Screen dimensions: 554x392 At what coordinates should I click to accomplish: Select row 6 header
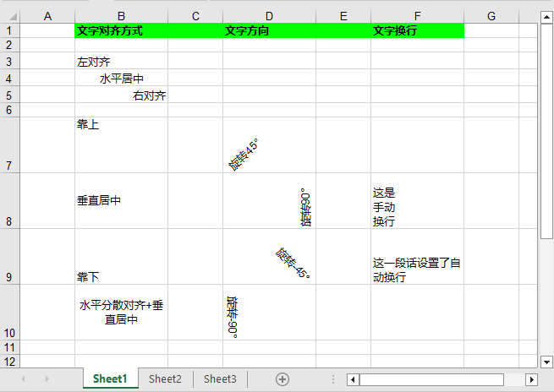pyautogui.click(x=9, y=110)
